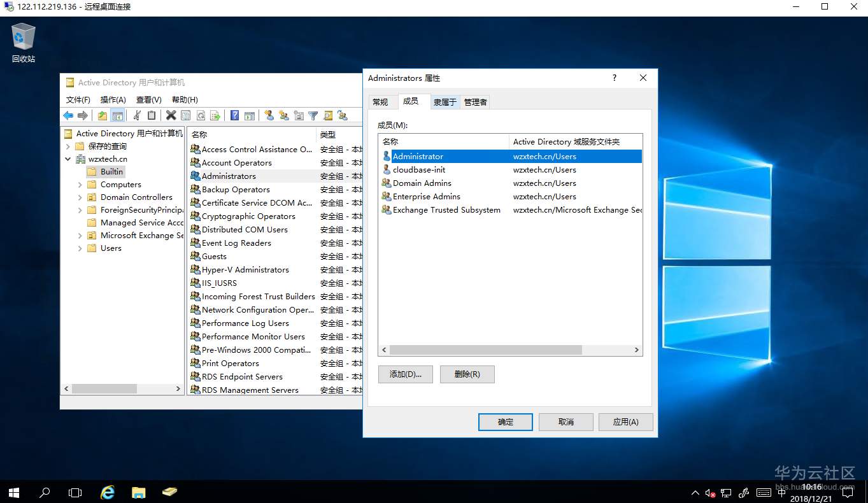Click the Find objects magnifier toolbar icon
Image resolution: width=868 pixels, height=503 pixels.
tap(328, 115)
